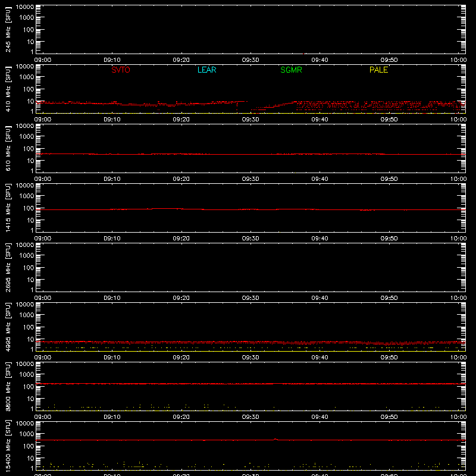Screen dimensions: 476x476
Task: Click 09:40 time label under 610 MHz panel
Action: (320, 179)
